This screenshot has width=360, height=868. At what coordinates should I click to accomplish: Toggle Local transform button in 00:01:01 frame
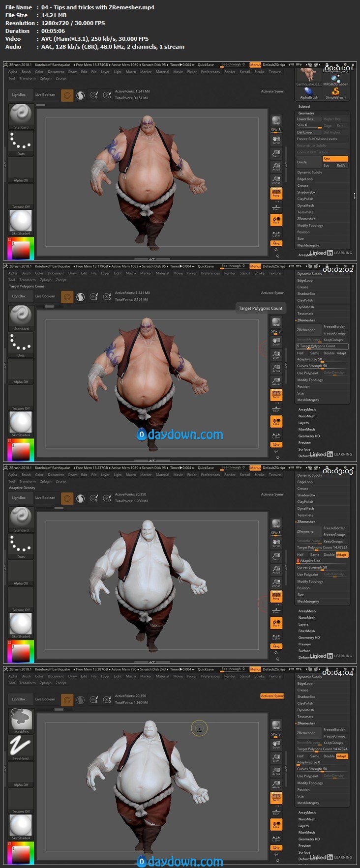click(276, 220)
